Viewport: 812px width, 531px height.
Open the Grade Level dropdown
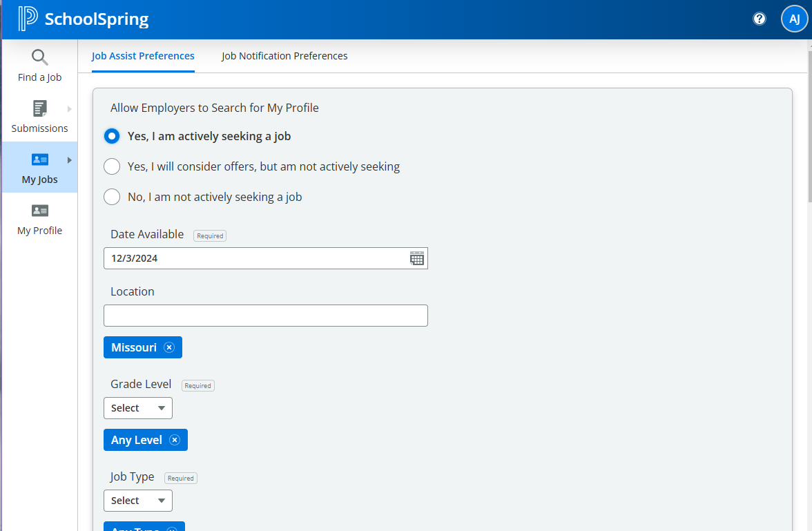pyautogui.click(x=137, y=407)
